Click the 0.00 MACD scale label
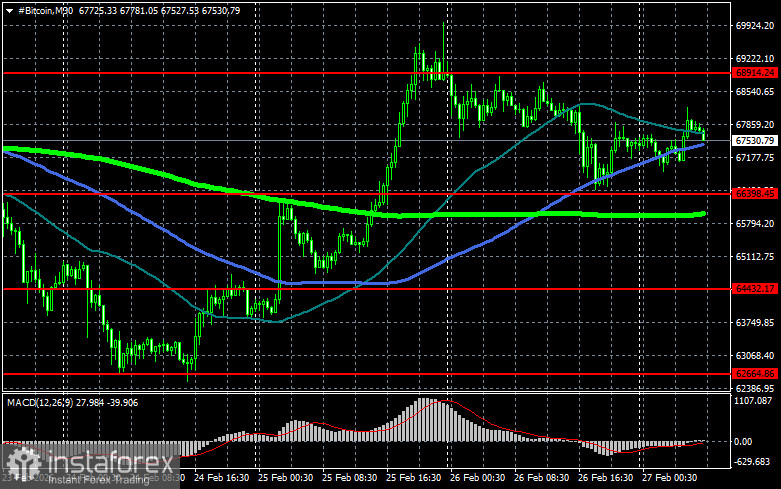 point(743,441)
